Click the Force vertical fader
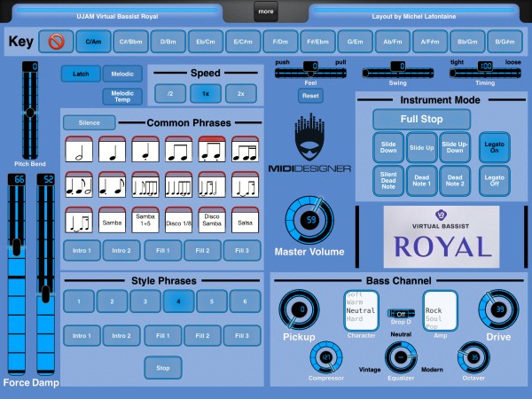The width and height of the screenshot is (532, 399). tap(17, 275)
